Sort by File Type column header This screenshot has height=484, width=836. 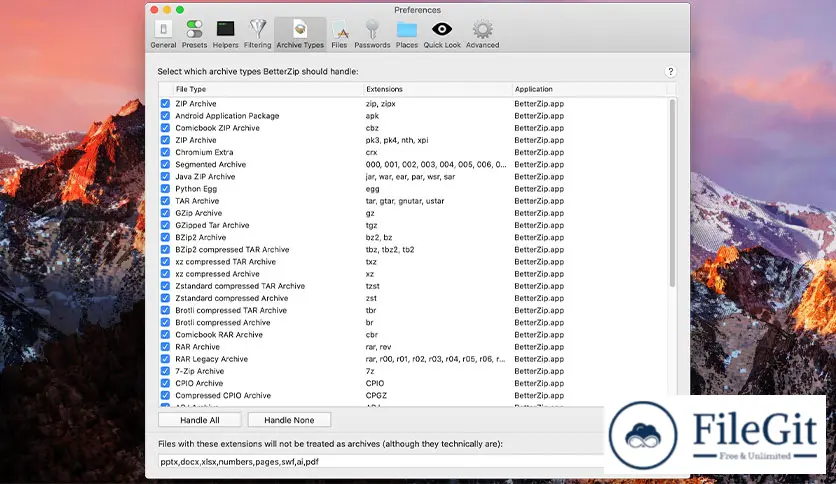pos(268,89)
